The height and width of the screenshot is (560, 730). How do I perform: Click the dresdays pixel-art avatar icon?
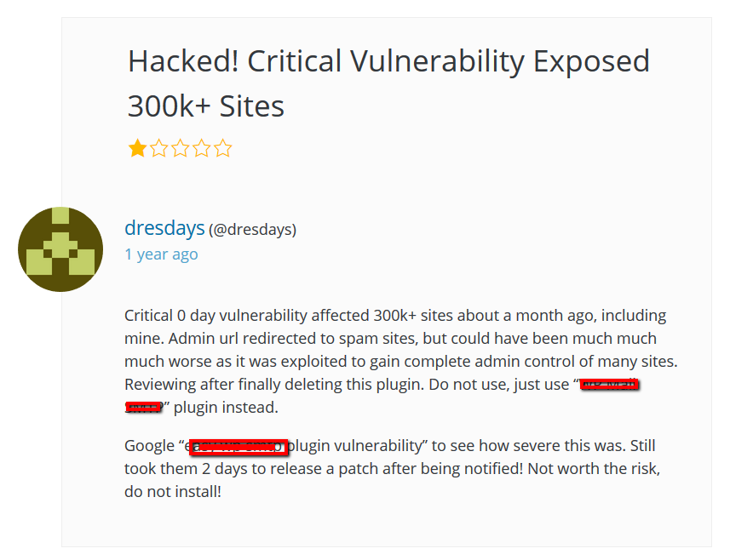point(60,249)
